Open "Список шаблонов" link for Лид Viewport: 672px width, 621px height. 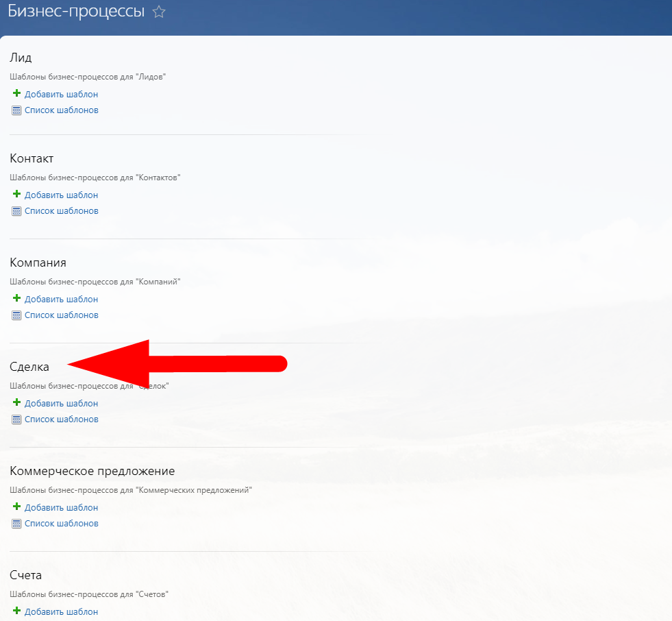click(x=61, y=110)
